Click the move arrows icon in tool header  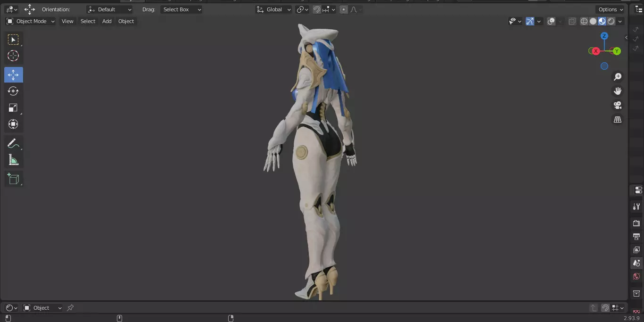(30, 9)
